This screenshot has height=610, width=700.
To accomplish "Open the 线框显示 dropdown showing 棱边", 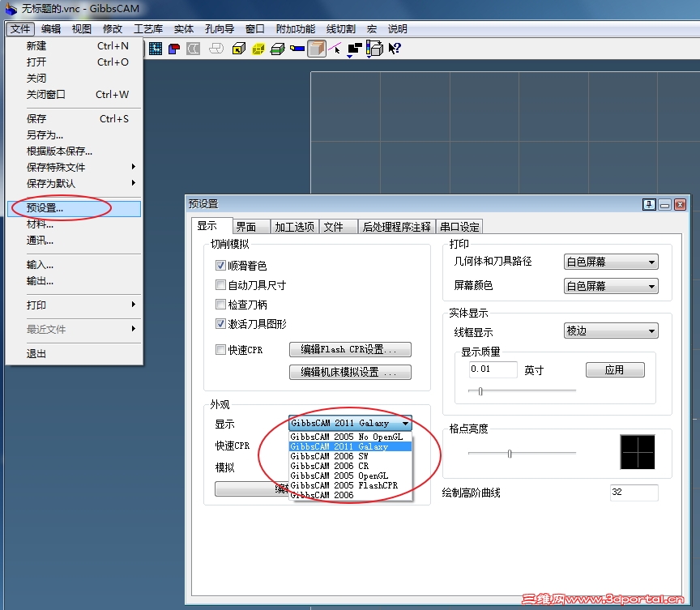I will pyautogui.click(x=611, y=331).
